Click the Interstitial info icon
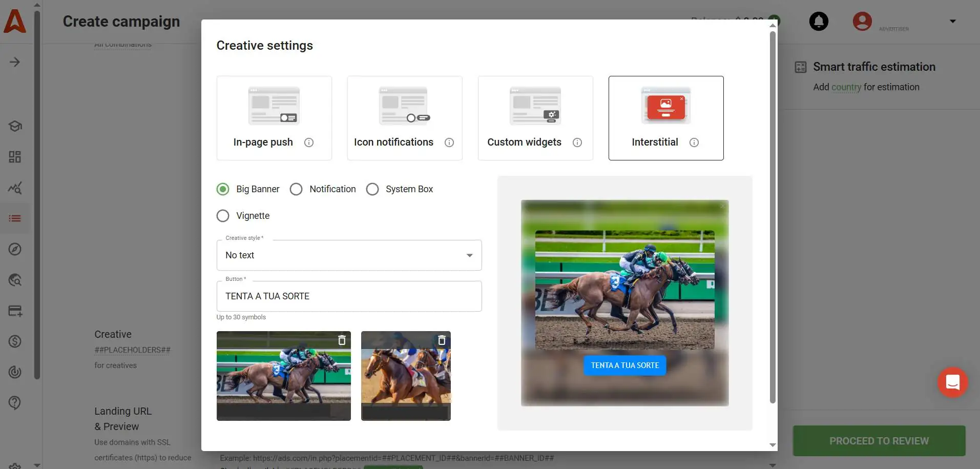This screenshot has height=469, width=980. [694, 142]
